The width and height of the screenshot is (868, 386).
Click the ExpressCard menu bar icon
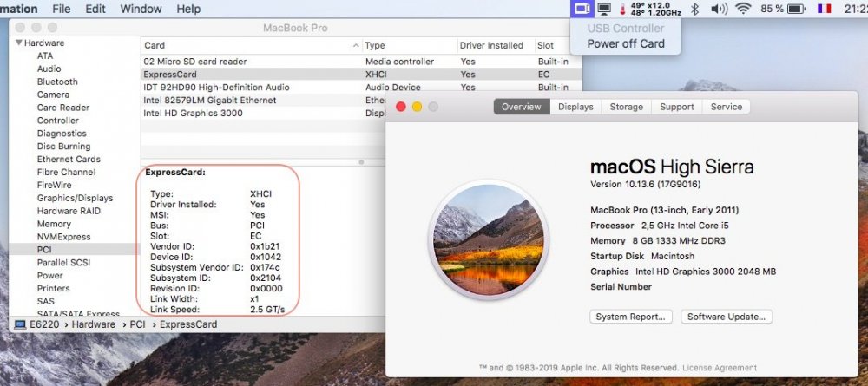coord(582,10)
